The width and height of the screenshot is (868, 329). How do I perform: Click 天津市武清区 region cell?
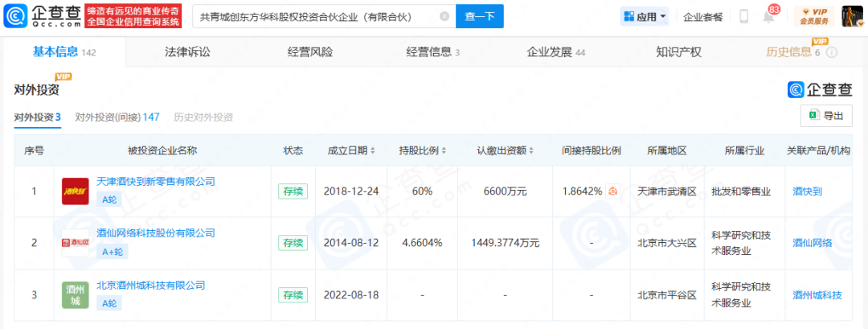(666, 191)
